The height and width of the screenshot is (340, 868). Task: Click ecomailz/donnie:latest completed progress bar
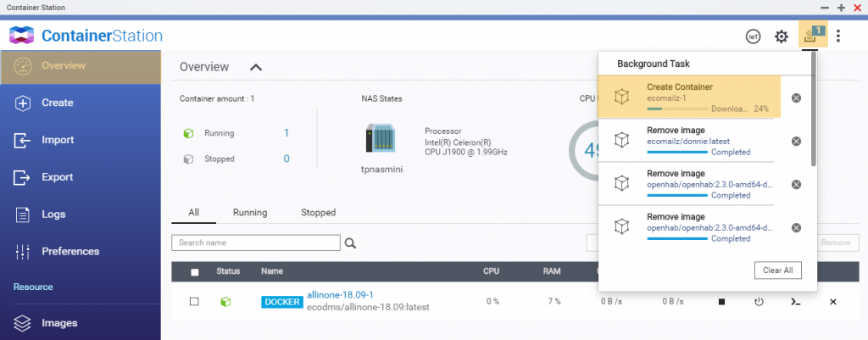point(677,152)
